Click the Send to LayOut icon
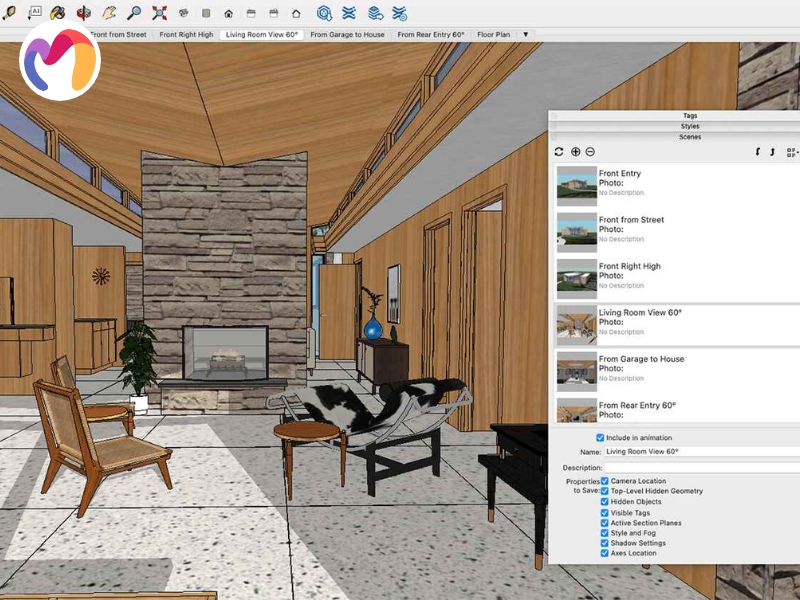800x600 pixels. coord(376,13)
